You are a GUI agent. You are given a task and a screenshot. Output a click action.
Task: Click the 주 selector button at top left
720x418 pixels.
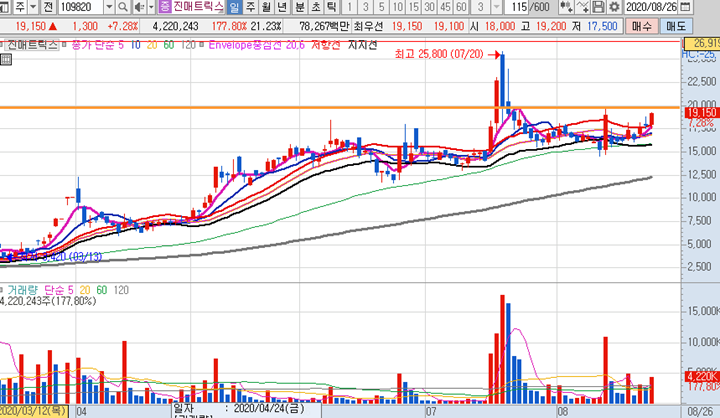click(20, 7)
